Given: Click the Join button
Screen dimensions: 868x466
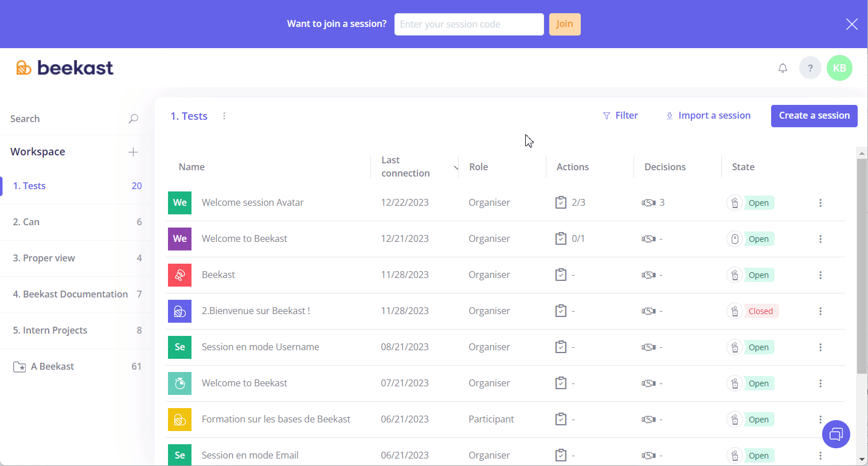Looking at the screenshot, I should [565, 24].
